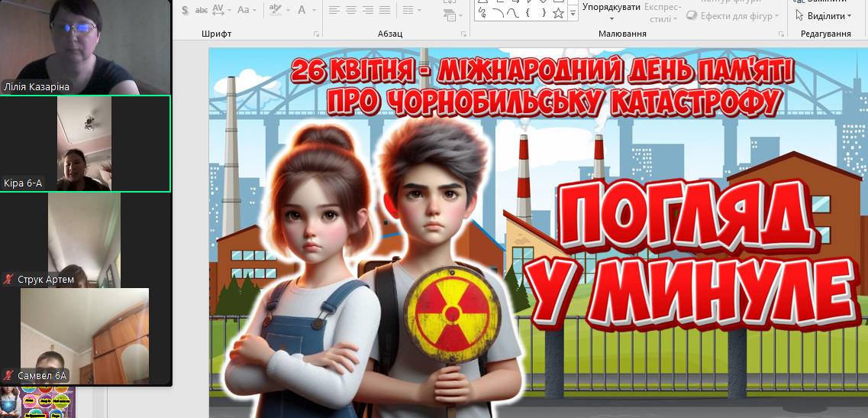Open the Шрифт font dialog launcher
The image size is (868, 418).
click(x=317, y=34)
